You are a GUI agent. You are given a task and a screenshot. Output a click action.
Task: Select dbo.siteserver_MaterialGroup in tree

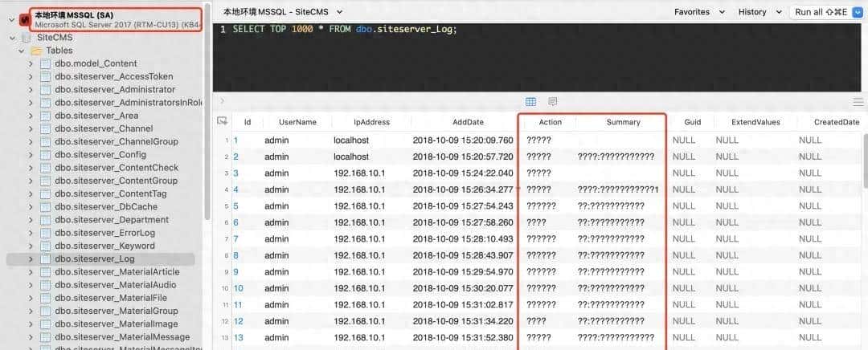click(x=117, y=311)
